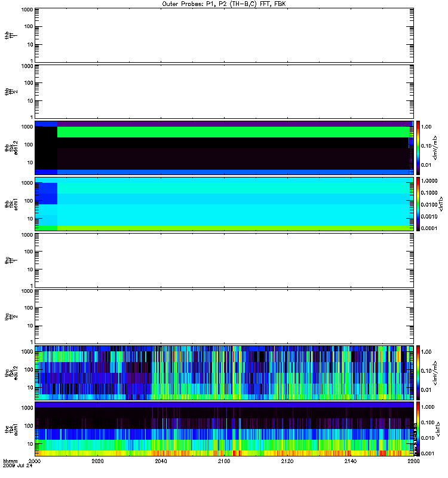Click the 1.0000 tick on thb scm1 color bar

[429, 181]
